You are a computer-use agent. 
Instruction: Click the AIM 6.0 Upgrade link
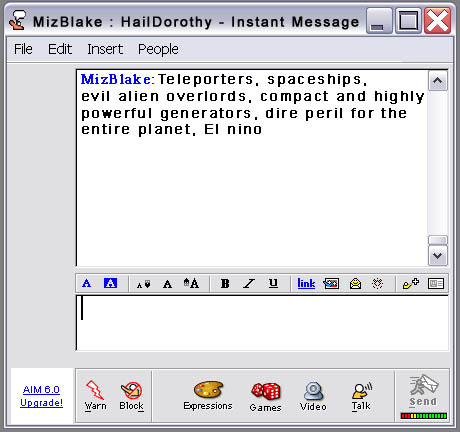coord(41,396)
